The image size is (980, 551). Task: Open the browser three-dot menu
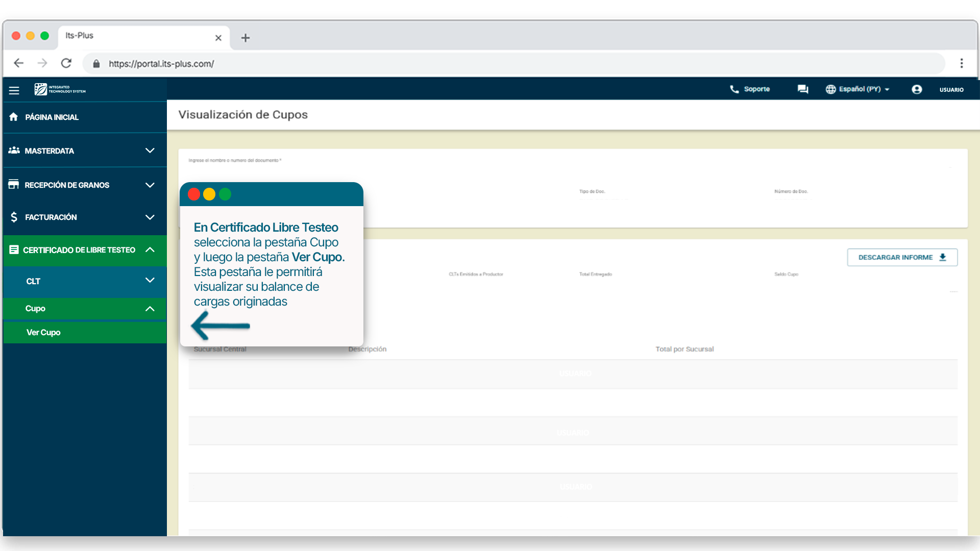(x=962, y=63)
